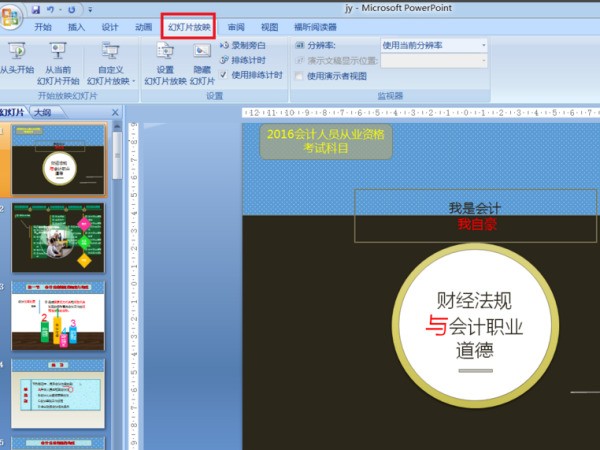Click the Undo icon in quick access toolbar
Image resolution: width=600 pixels, height=450 pixels.
[x=52, y=9]
